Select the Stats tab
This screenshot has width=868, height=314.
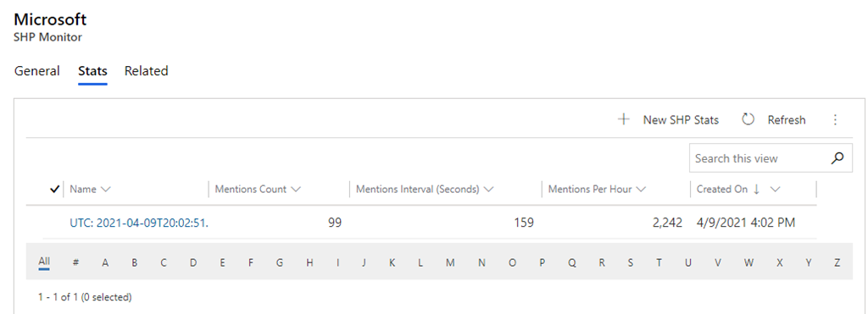click(x=92, y=71)
